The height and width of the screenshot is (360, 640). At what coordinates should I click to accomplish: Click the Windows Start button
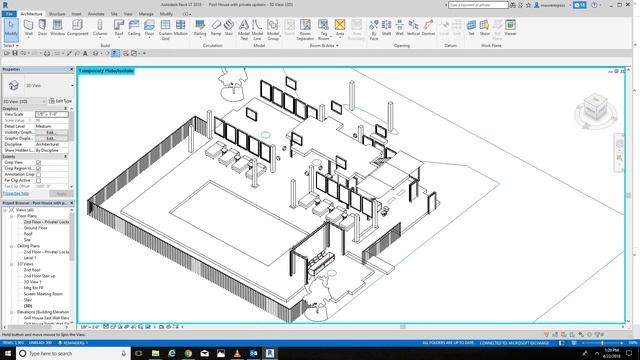[8, 353]
